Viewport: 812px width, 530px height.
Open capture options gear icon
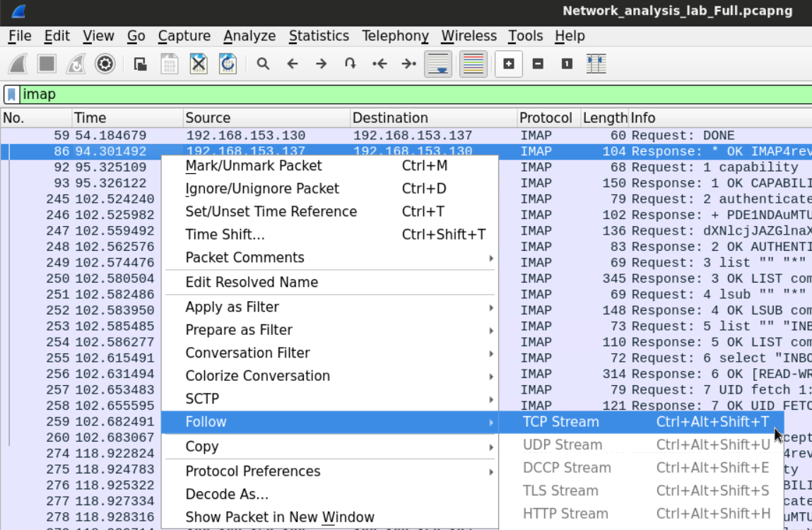(x=105, y=64)
